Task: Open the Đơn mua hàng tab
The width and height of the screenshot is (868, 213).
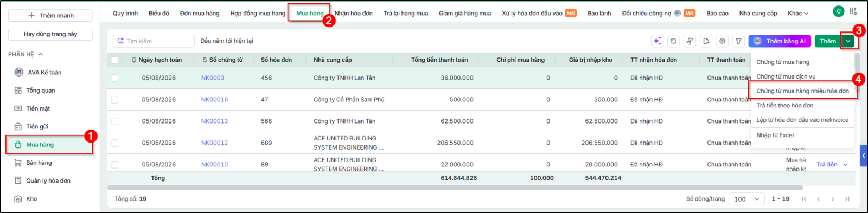Action: (200, 14)
